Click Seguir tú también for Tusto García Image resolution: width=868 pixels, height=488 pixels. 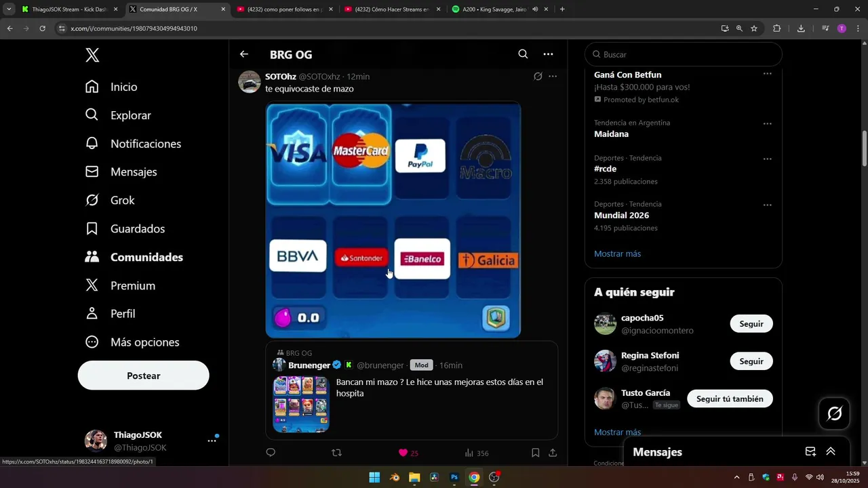coord(730,399)
